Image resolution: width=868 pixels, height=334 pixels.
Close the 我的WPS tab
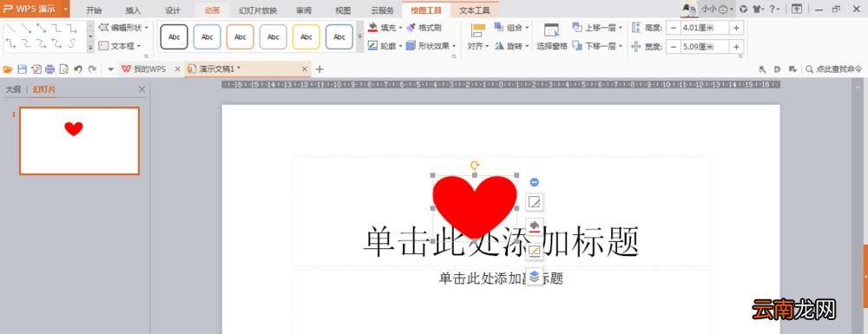click(x=178, y=69)
